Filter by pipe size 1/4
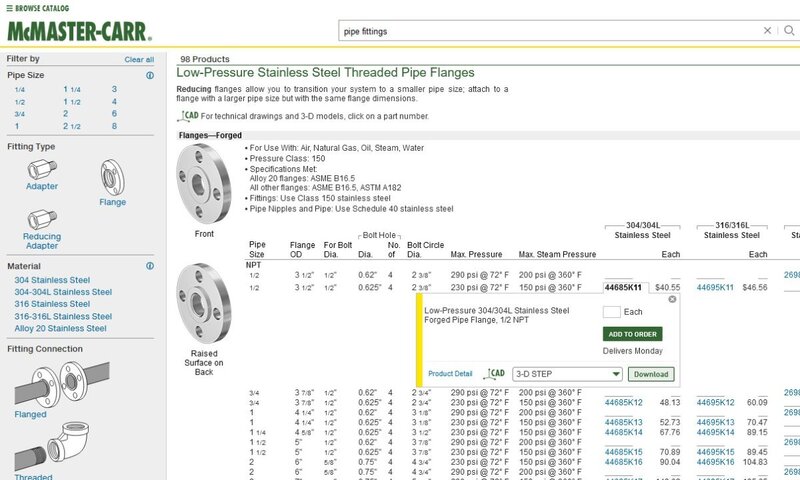 pyautogui.click(x=20, y=90)
